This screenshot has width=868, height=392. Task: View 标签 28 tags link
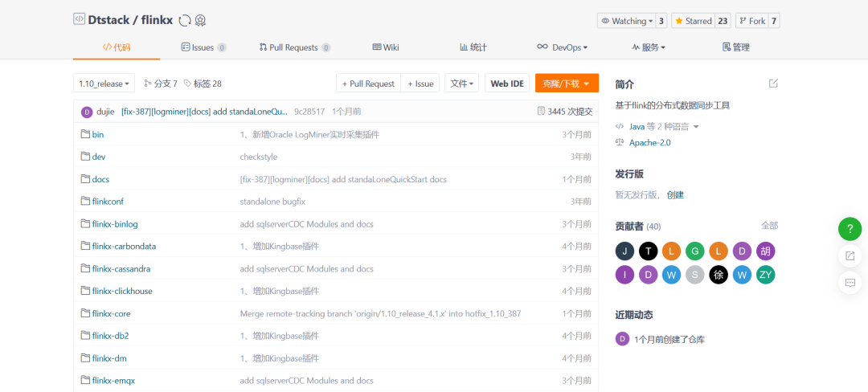click(x=203, y=84)
